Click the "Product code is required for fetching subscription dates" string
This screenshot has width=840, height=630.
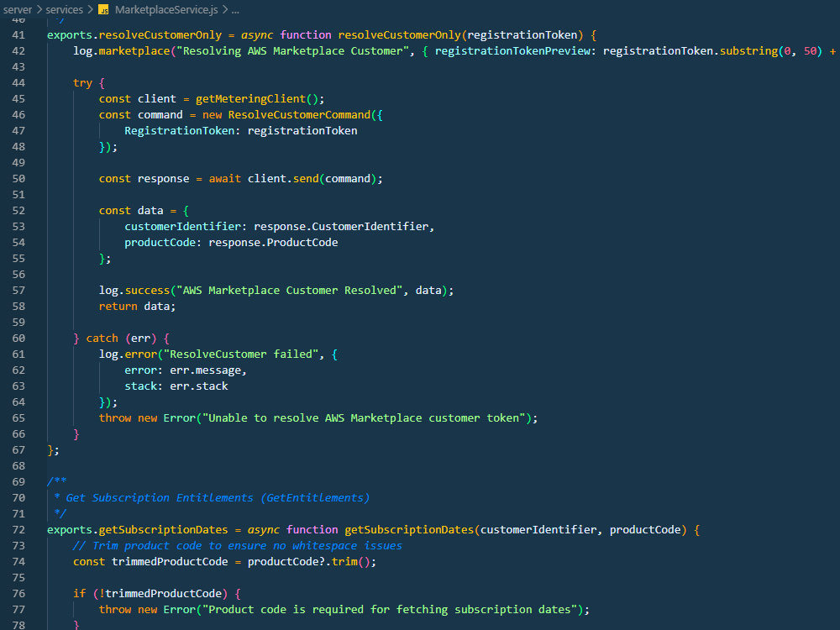pyautogui.click(x=390, y=610)
